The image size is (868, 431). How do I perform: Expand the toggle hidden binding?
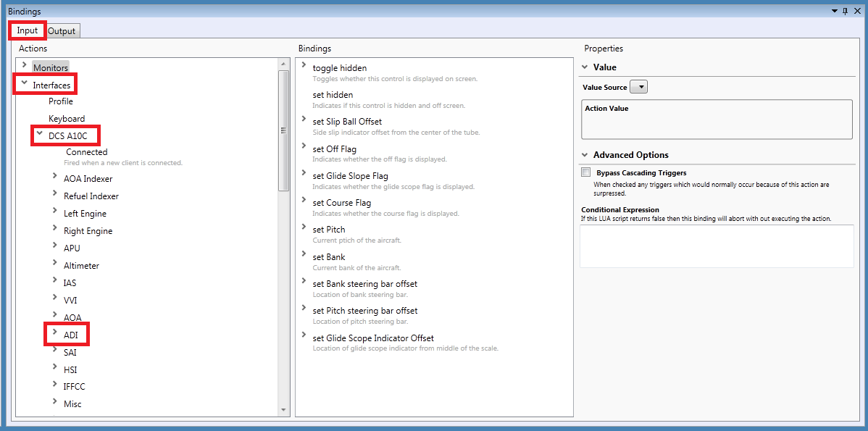(304, 65)
